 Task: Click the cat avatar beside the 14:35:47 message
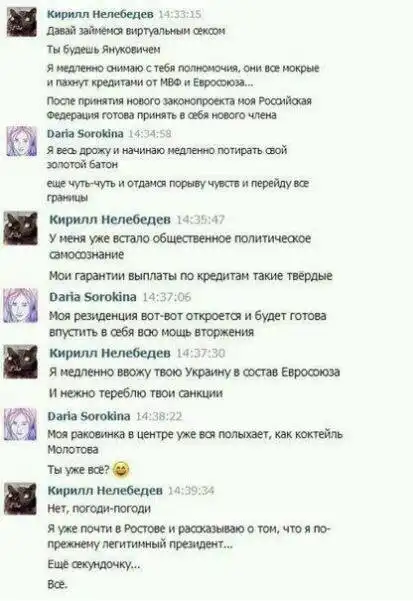tap(21, 228)
